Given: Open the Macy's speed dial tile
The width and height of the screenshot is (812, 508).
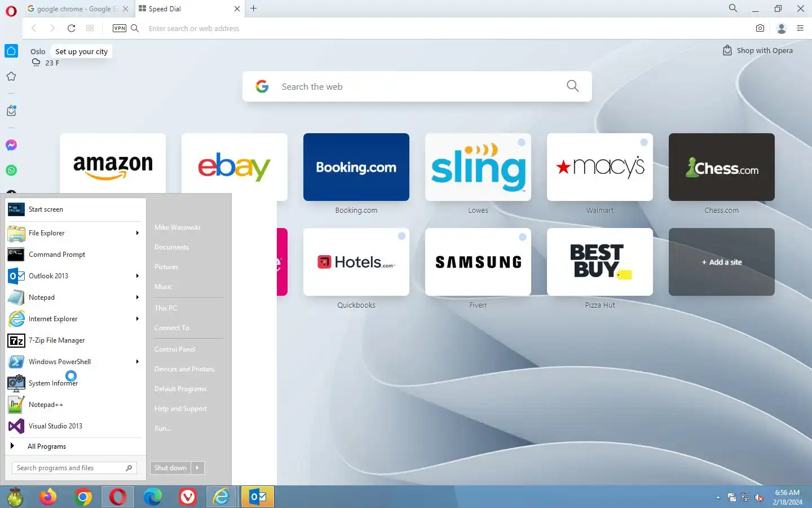Looking at the screenshot, I should tap(600, 167).
